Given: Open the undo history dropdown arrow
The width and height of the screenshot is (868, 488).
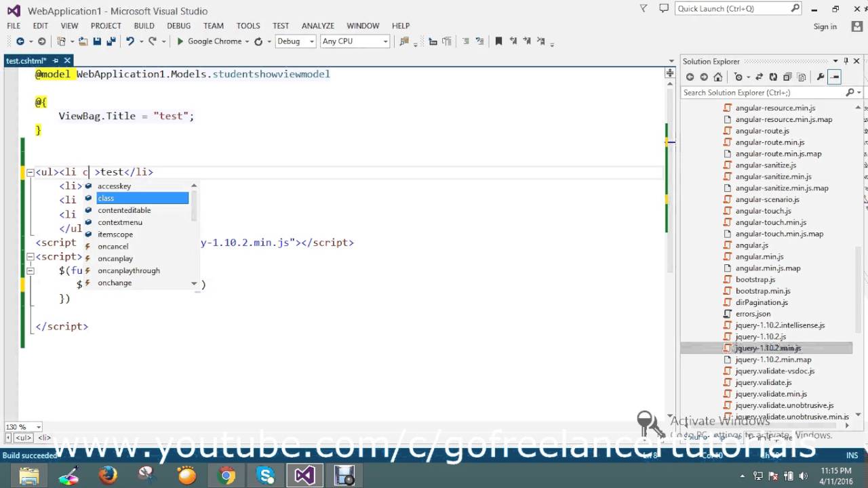Looking at the screenshot, I should coord(140,41).
